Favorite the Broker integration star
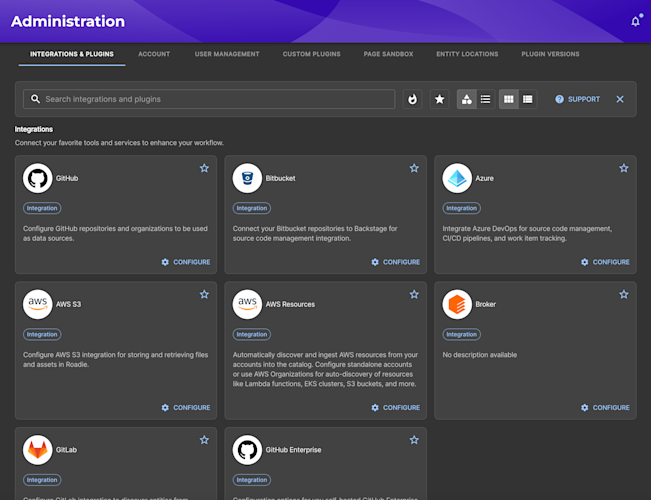 coord(624,294)
